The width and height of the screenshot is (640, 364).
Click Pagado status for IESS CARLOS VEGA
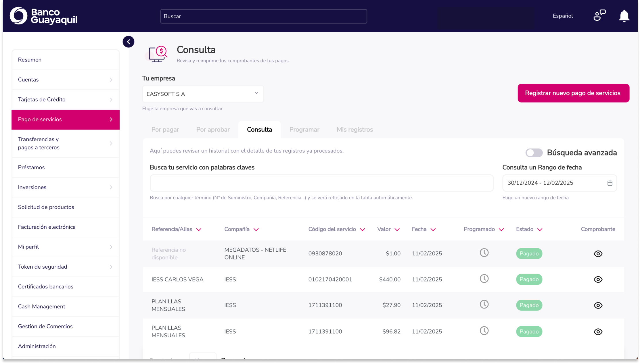(529, 279)
